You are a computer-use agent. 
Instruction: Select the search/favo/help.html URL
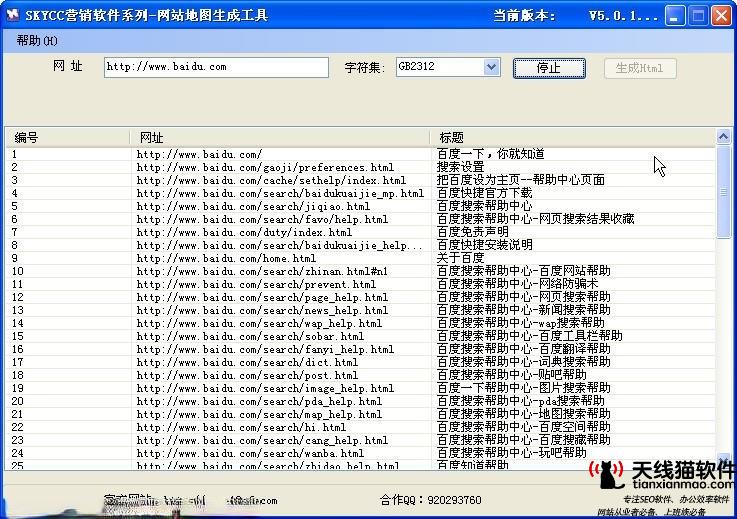(262, 220)
